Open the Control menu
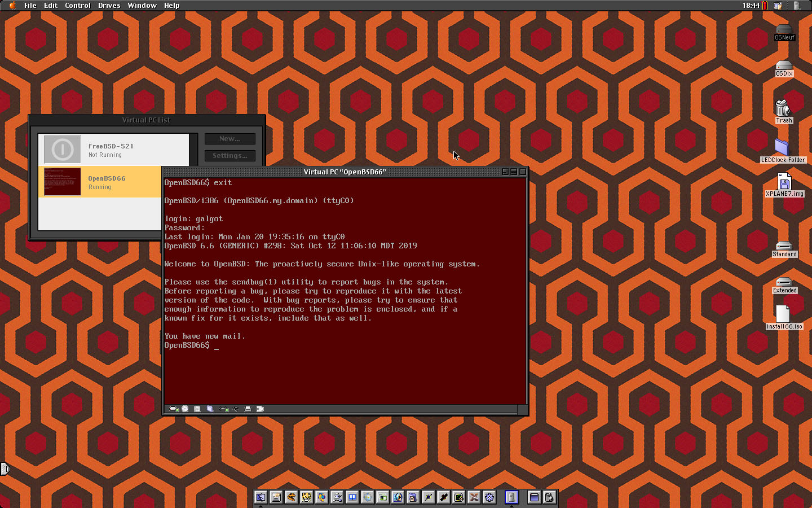Viewport: 812px width, 508px height. pyautogui.click(x=78, y=5)
